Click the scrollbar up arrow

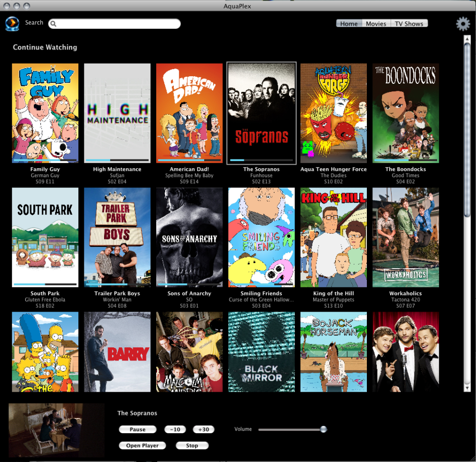467,38
